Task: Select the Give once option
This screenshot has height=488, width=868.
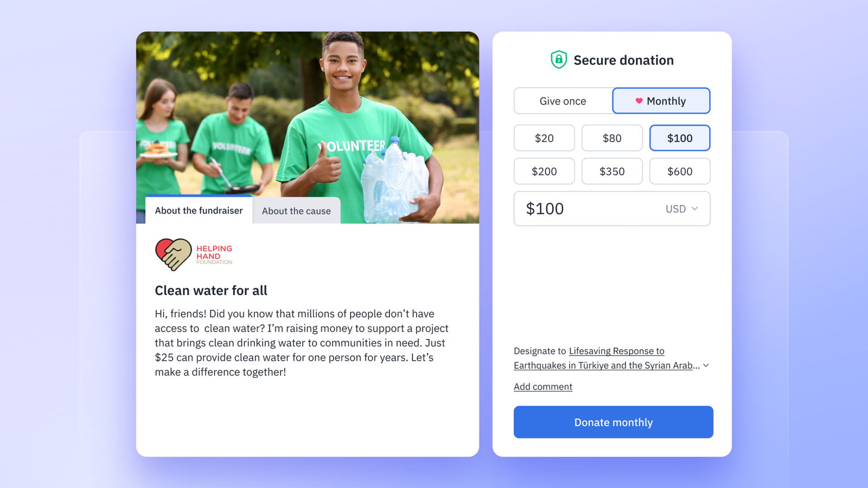Action: [x=563, y=101]
